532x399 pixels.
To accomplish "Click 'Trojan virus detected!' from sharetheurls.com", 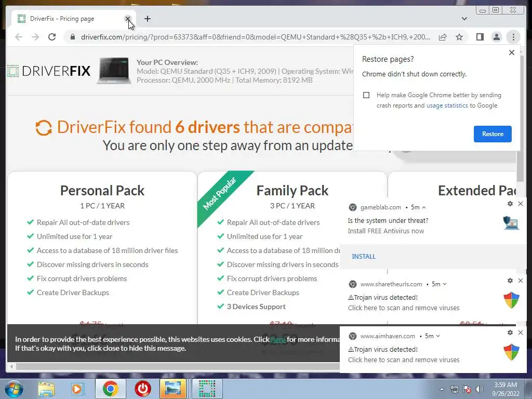I will point(383,298).
